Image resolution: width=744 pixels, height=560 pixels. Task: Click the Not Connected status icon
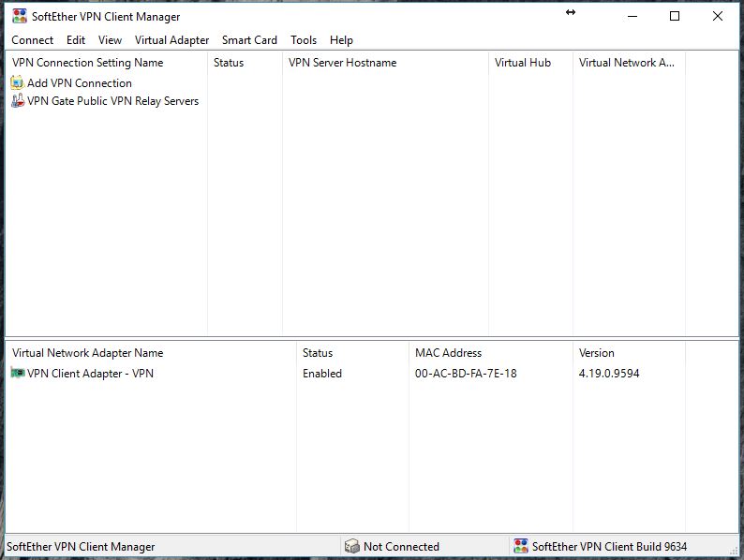click(352, 546)
